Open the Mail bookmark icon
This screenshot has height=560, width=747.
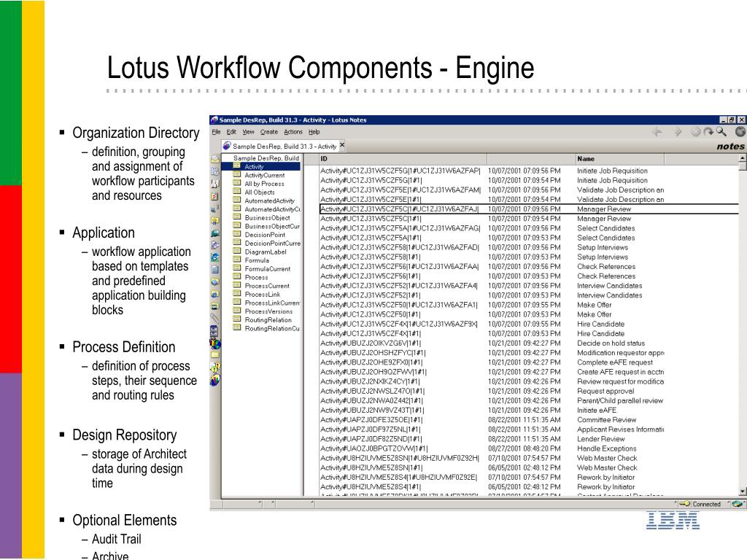pyautogui.click(x=215, y=159)
